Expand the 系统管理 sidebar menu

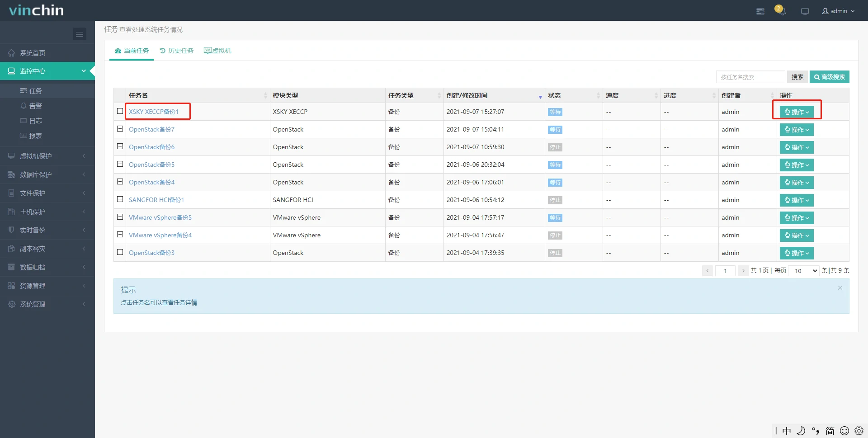click(47, 304)
